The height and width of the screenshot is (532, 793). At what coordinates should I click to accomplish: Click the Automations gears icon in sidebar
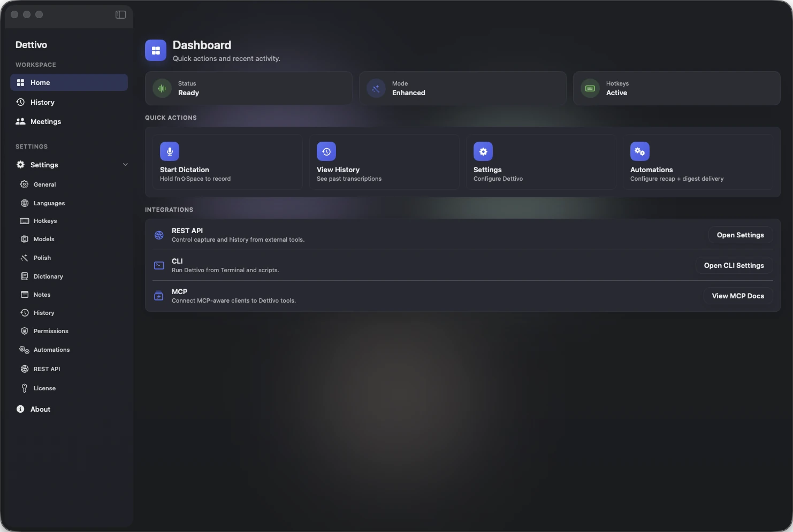click(x=24, y=350)
